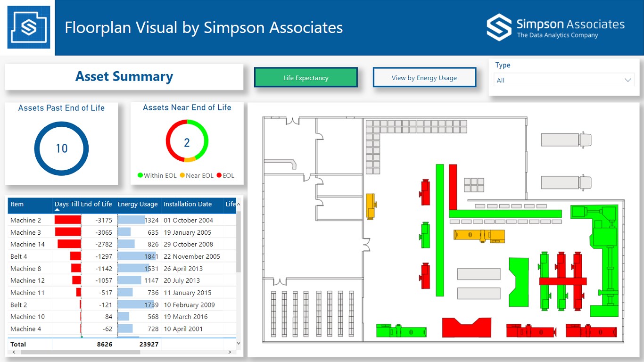Click the green Within EOL legend dot

(140, 175)
